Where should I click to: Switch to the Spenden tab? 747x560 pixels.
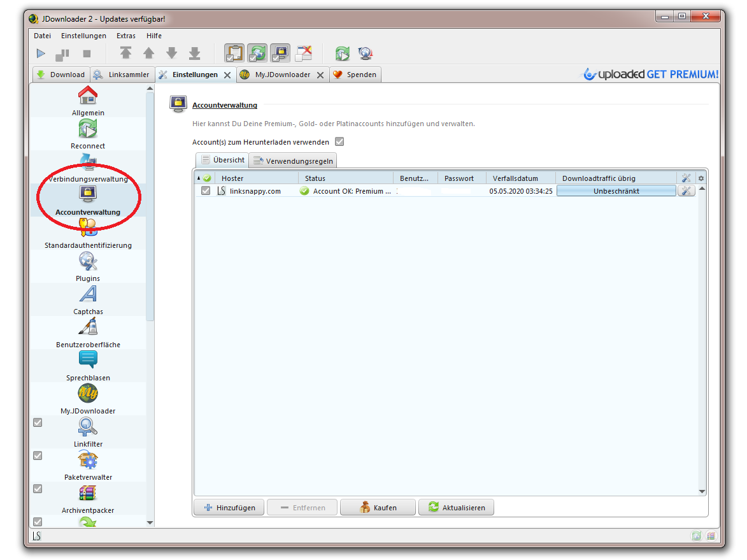(x=355, y=75)
